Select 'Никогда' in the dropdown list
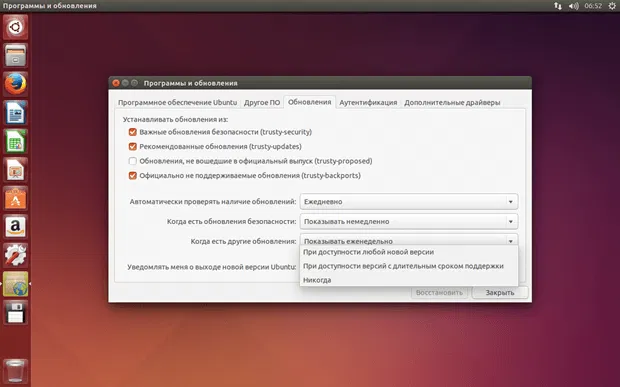 (409, 280)
